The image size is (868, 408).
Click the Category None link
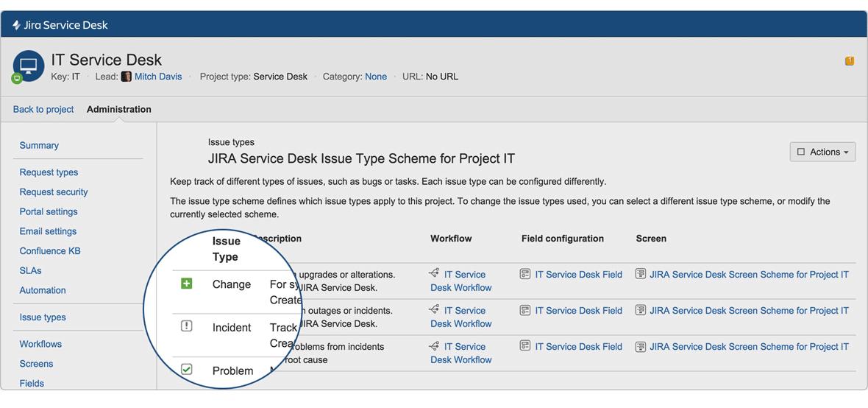[376, 77]
